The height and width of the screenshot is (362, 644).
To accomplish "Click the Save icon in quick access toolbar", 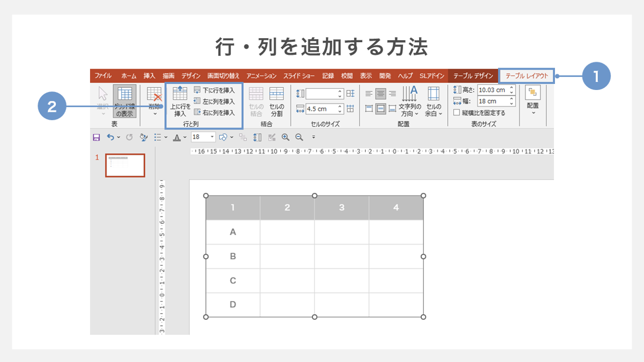I will click(x=96, y=137).
